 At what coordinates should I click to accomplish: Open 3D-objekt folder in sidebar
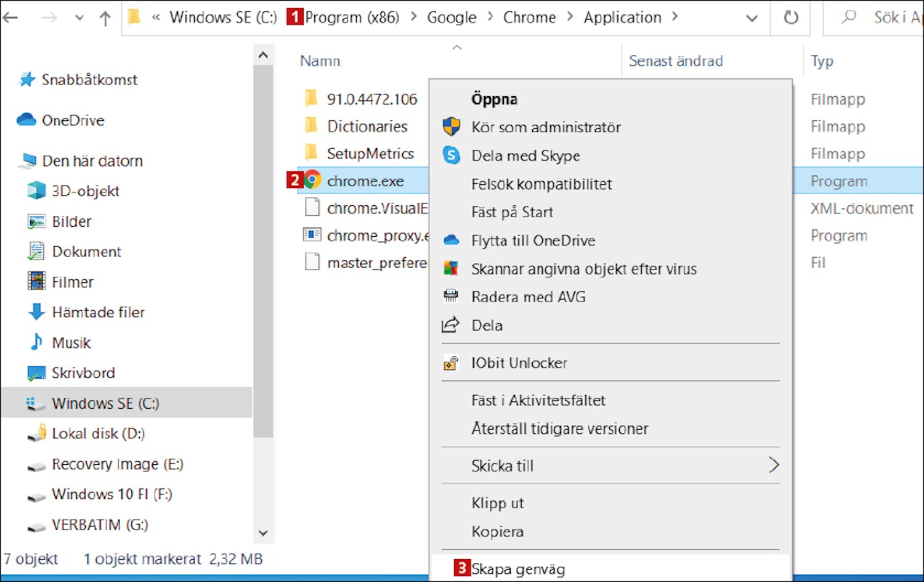coord(73,191)
